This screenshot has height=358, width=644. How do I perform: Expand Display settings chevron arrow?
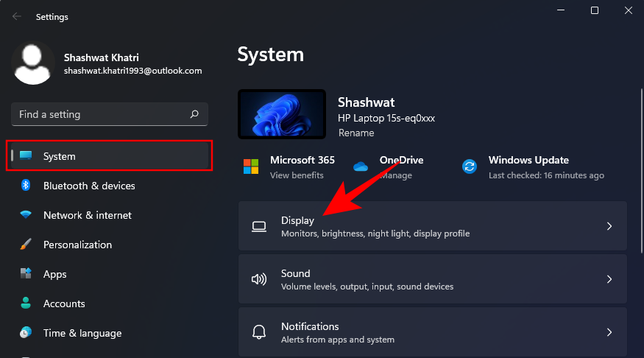(x=609, y=226)
